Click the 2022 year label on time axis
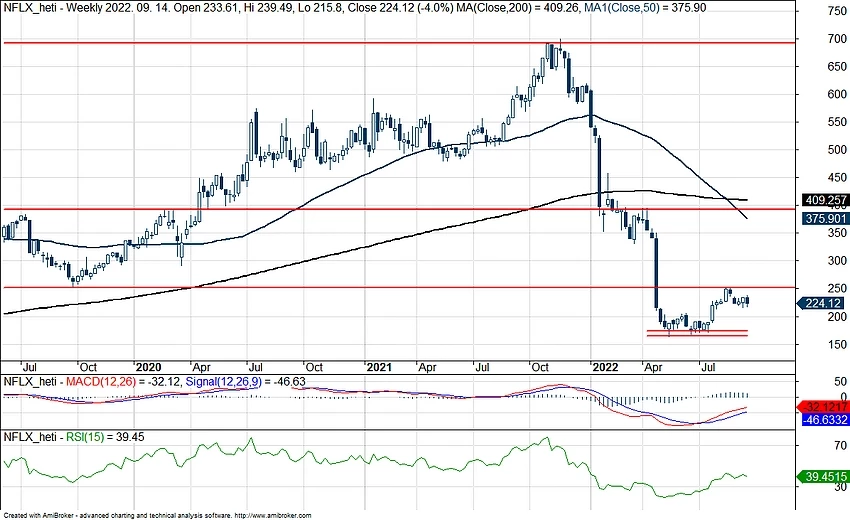 (605, 368)
